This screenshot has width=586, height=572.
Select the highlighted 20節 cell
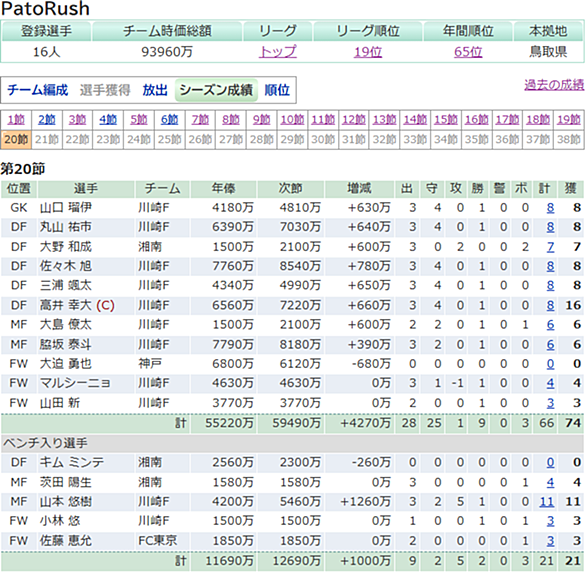[x=16, y=139]
